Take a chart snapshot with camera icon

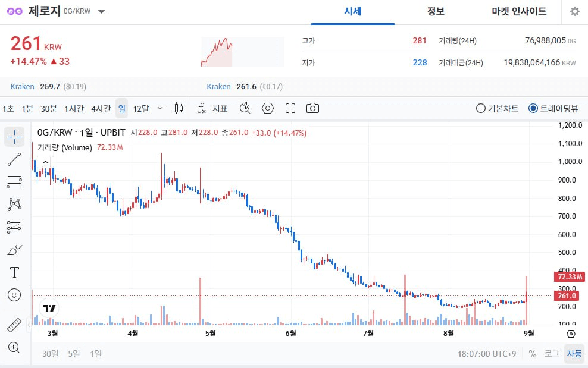pos(312,108)
